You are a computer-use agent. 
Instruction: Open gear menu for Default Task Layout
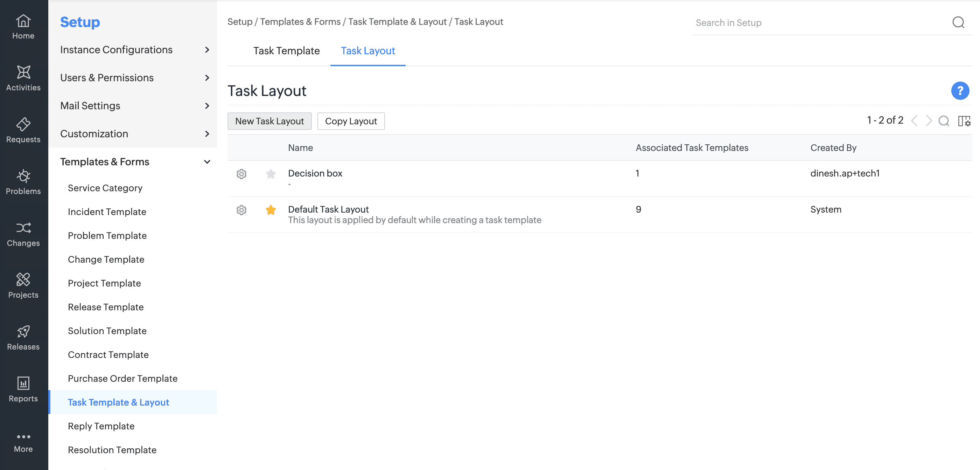241,210
